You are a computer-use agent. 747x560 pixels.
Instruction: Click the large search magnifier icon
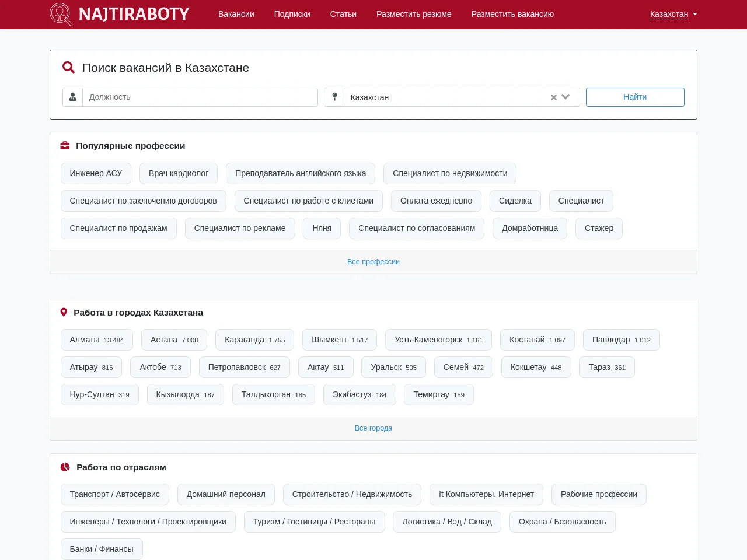(x=68, y=68)
